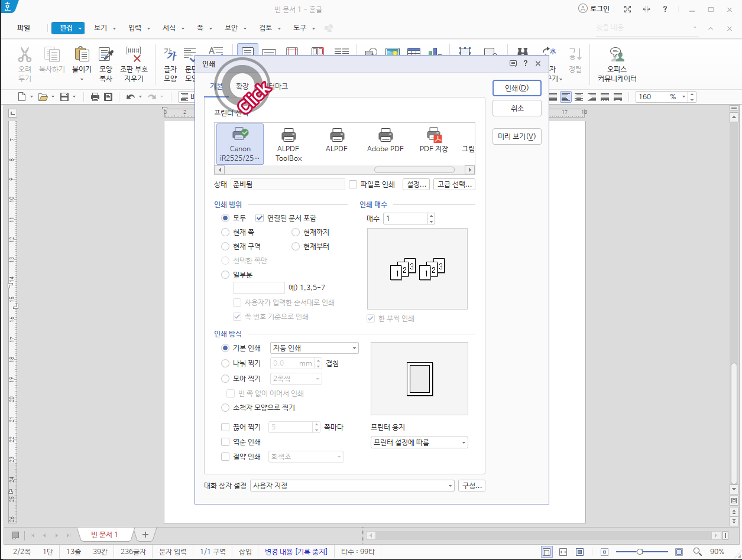Open the 보안 menu

pos(231,28)
